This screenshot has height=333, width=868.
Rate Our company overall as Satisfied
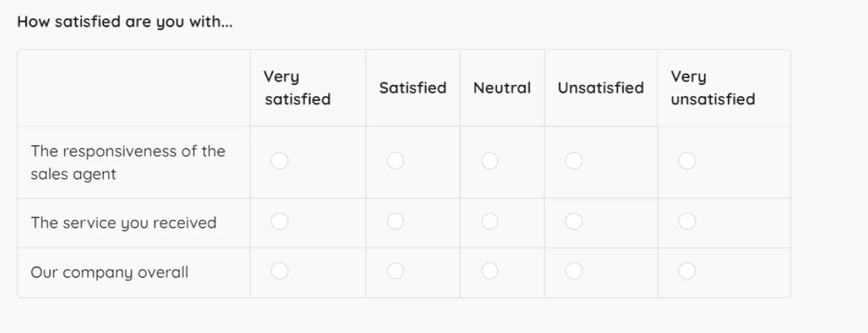[395, 271]
